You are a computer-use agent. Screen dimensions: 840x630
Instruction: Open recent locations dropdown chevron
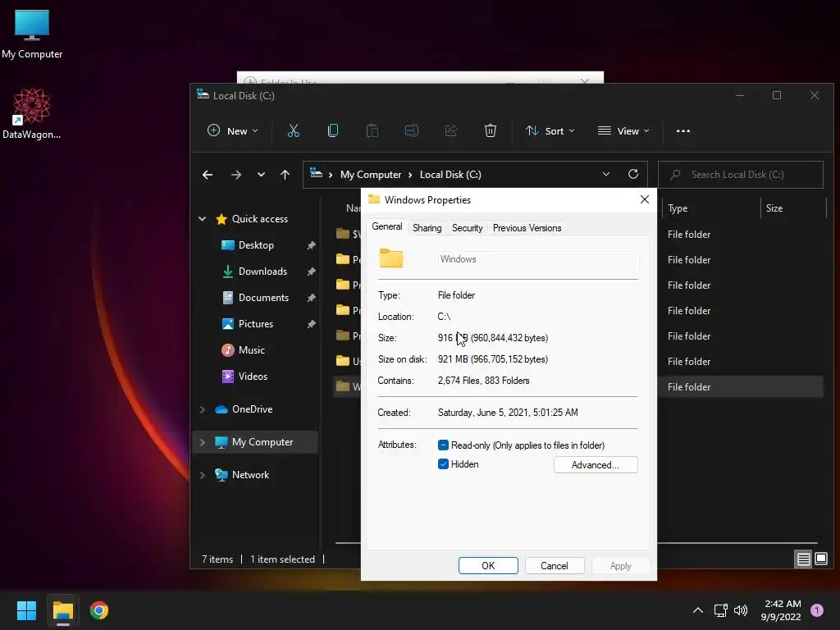click(x=261, y=175)
